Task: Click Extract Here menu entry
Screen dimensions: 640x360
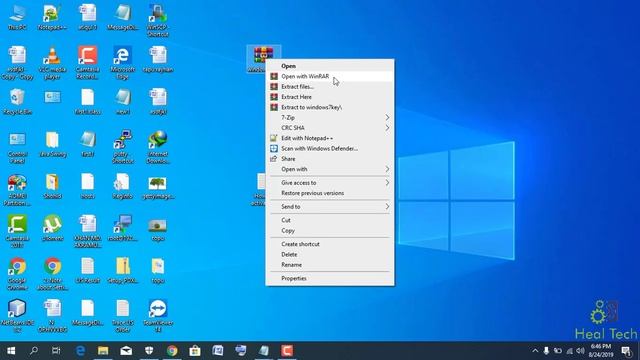Action: [330, 97]
